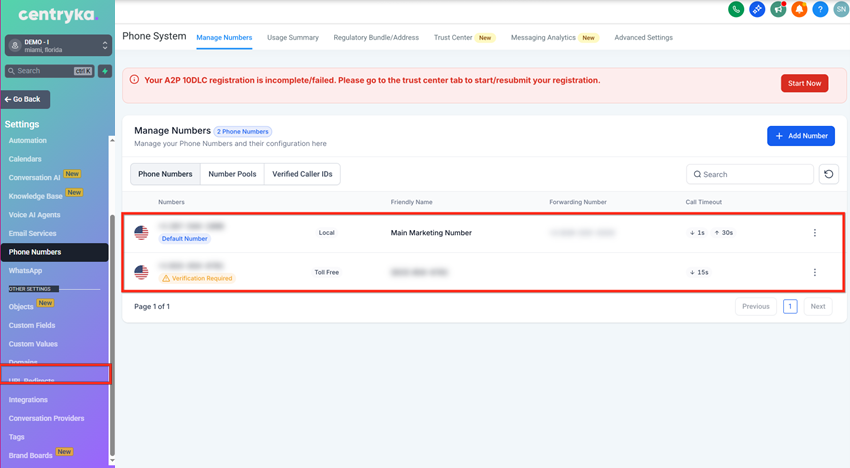The width and height of the screenshot is (850, 468).
Task: Open Voice AI Agents in sidebar
Action: pyautogui.click(x=35, y=215)
